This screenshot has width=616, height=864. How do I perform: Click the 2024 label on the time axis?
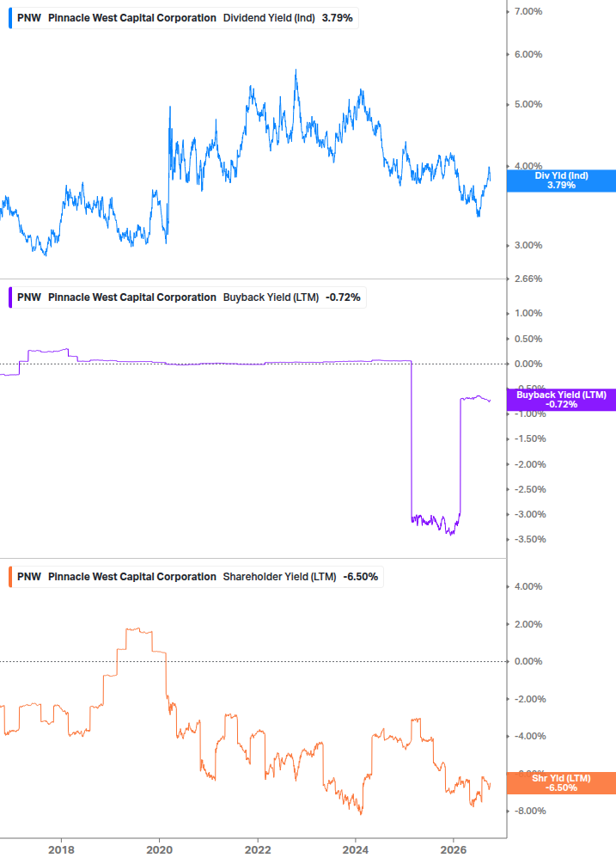(x=356, y=850)
